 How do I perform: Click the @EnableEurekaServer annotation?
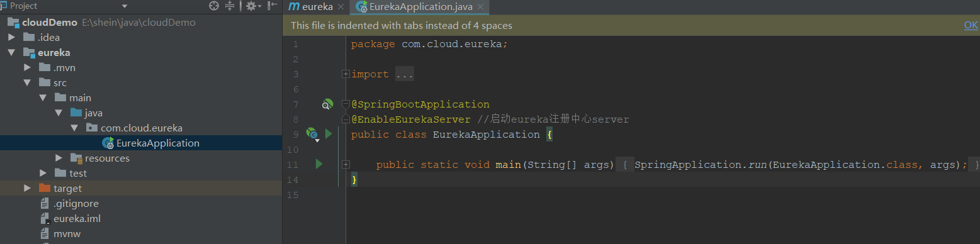point(410,119)
